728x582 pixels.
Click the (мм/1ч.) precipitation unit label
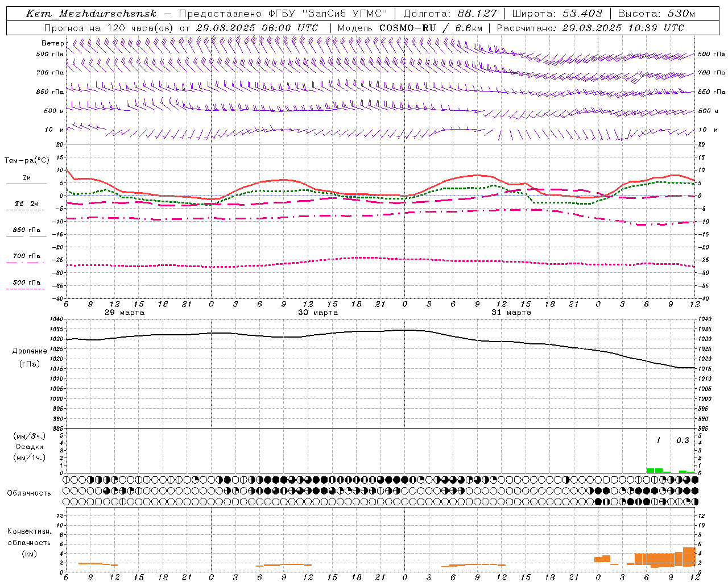pyautogui.click(x=30, y=458)
